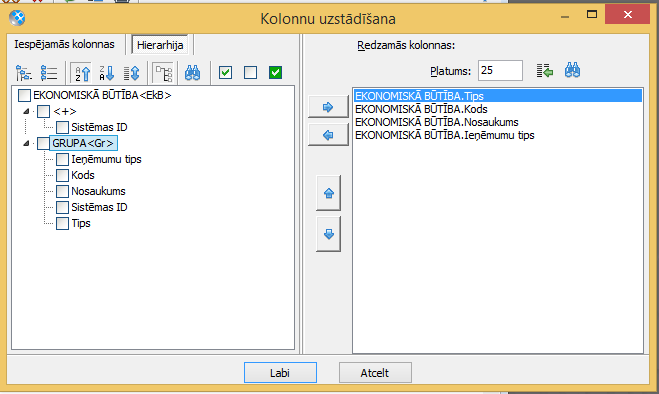The height and width of the screenshot is (394, 659).
Task: Tick the Nosaukums checkbox in tree
Action: tap(63, 191)
